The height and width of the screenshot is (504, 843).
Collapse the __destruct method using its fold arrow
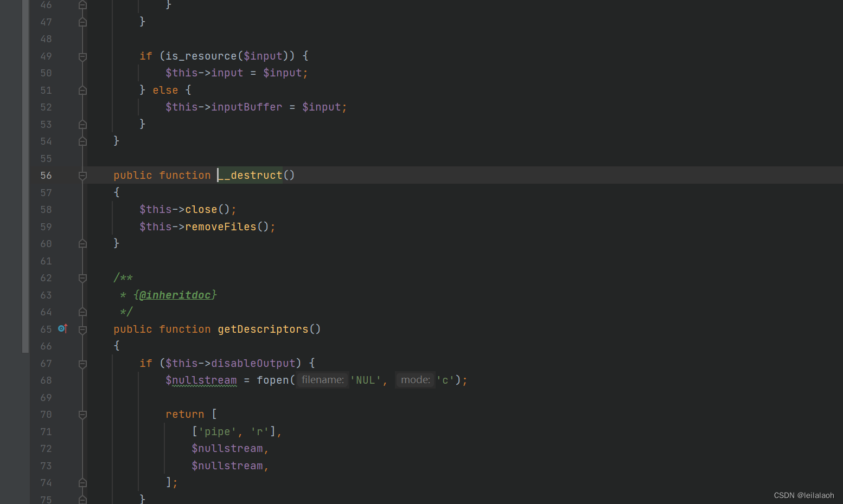(x=82, y=175)
